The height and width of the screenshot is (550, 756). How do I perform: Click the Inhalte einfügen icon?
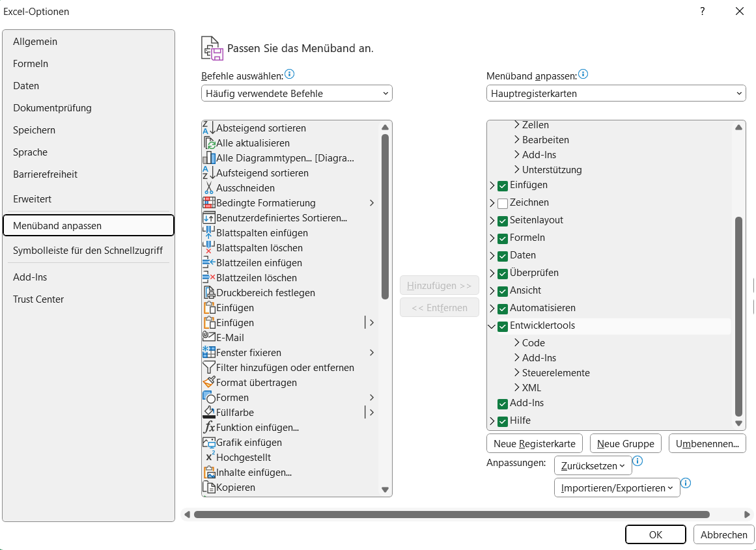click(x=209, y=472)
